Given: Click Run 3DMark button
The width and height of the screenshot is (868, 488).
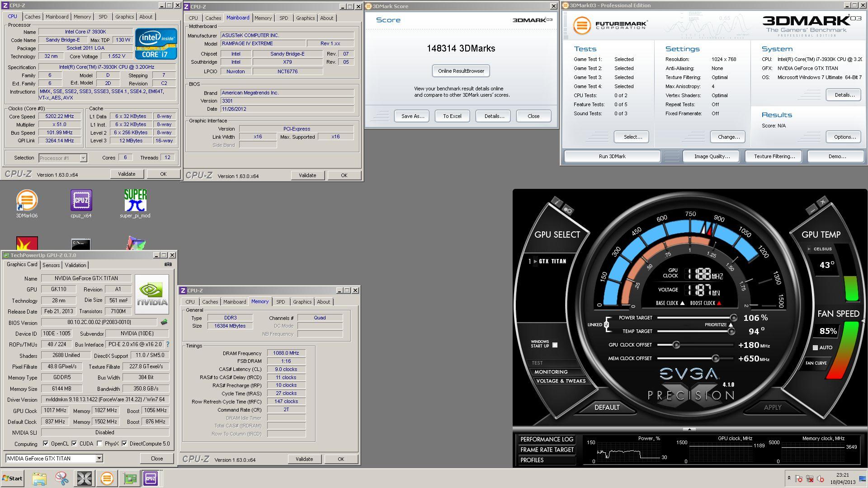Looking at the screenshot, I should coord(612,156).
